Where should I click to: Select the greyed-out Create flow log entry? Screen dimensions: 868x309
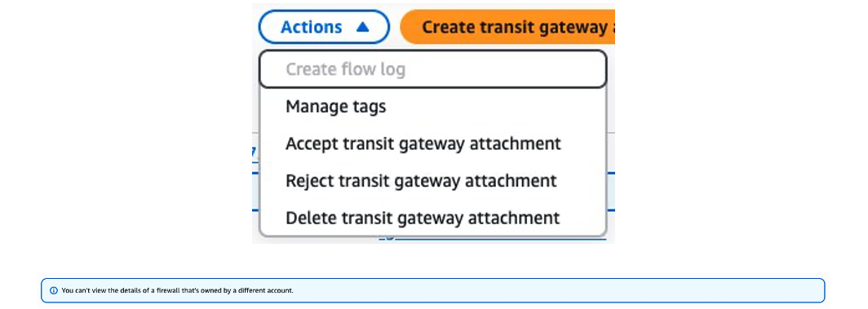point(433,69)
